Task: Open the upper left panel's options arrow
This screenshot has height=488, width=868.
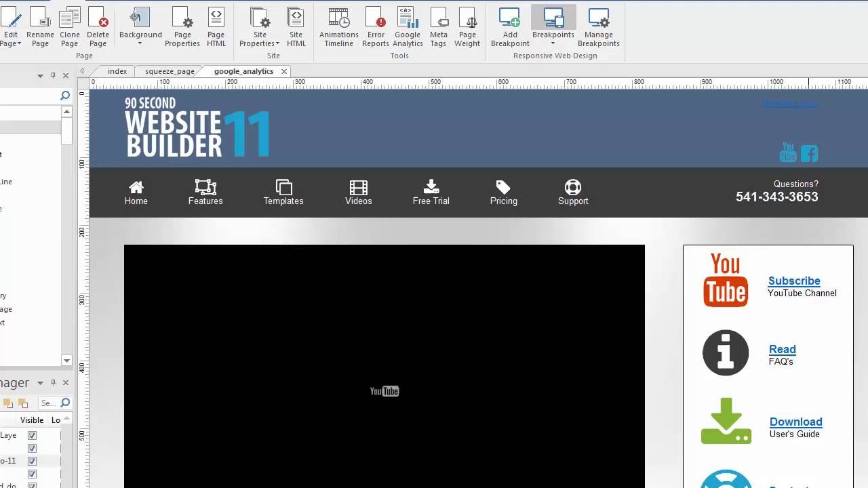Action: click(x=40, y=76)
